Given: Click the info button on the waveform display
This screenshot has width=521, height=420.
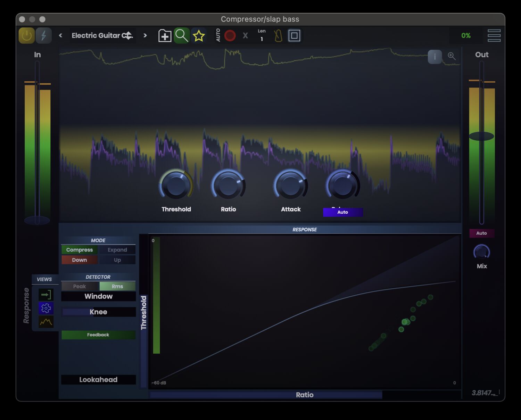Looking at the screenshot, I should (435, 57).
